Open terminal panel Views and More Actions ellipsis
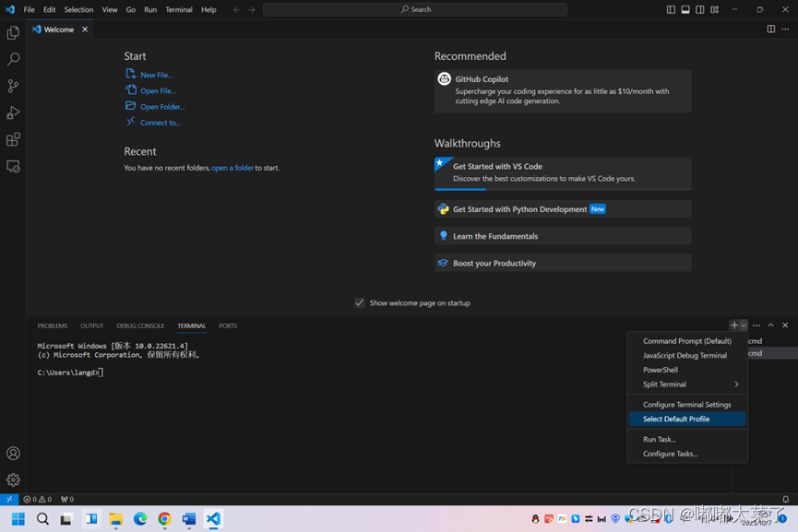 (756, 325)
